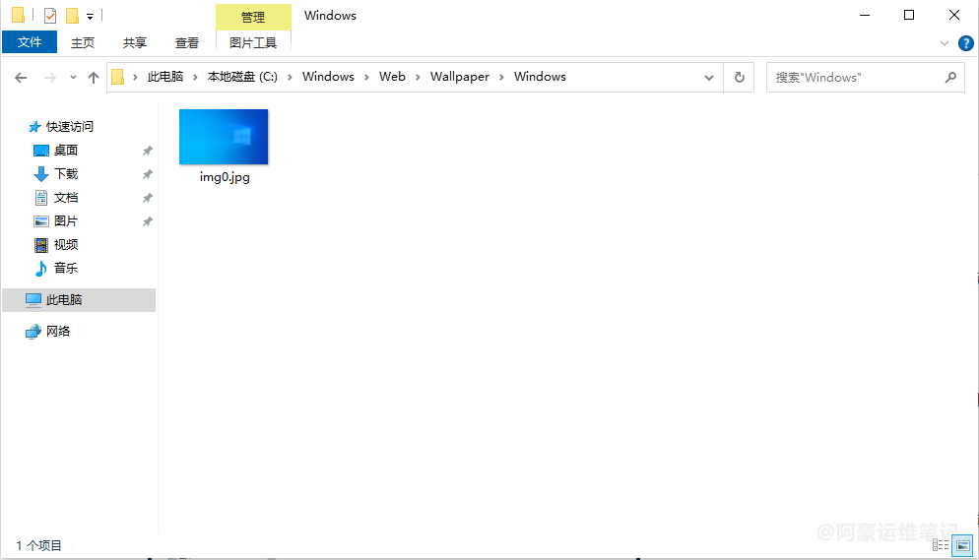Click the Wallpaper breadcrumb segment
This screenshot has height=560, width=979.
point(460,77)
